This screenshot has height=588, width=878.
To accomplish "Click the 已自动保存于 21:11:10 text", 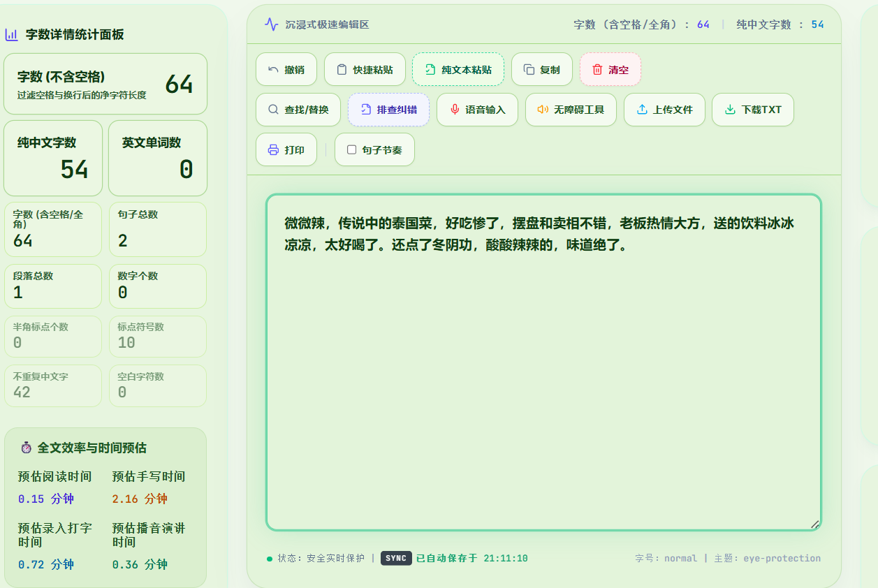I will (472, 558).
